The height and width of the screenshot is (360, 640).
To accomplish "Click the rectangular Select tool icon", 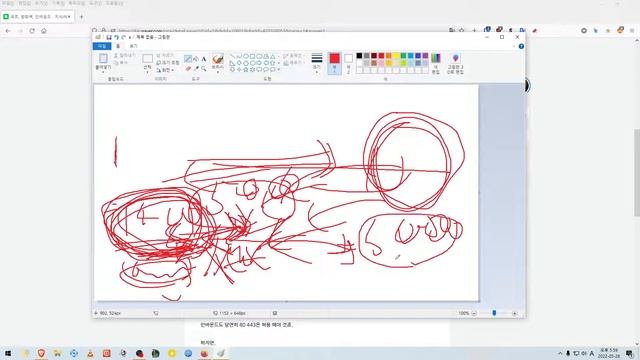I will click(147, 58).
